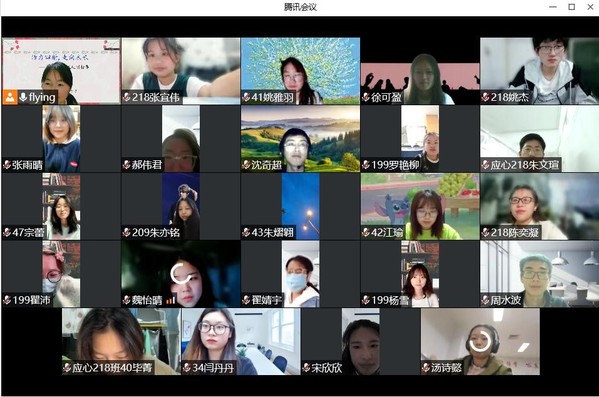Click the microphone icon next to flying
Viewport: 599px width, 397px height.
click(x=23, y=97)
